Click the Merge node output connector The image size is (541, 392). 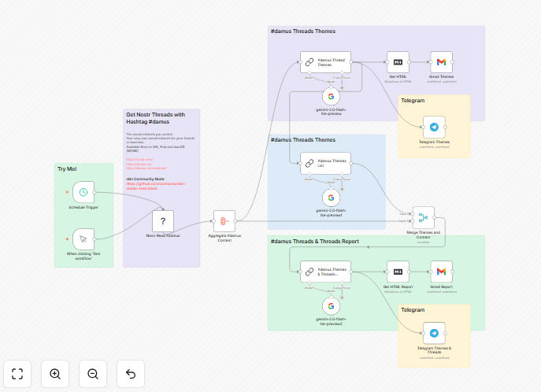pos(435,217)
